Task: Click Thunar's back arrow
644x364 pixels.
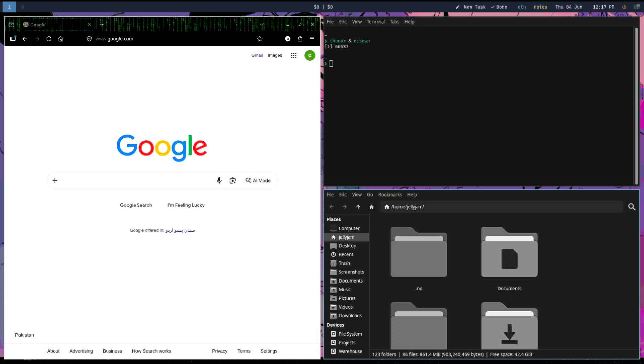Action: (x=331, y=207)
